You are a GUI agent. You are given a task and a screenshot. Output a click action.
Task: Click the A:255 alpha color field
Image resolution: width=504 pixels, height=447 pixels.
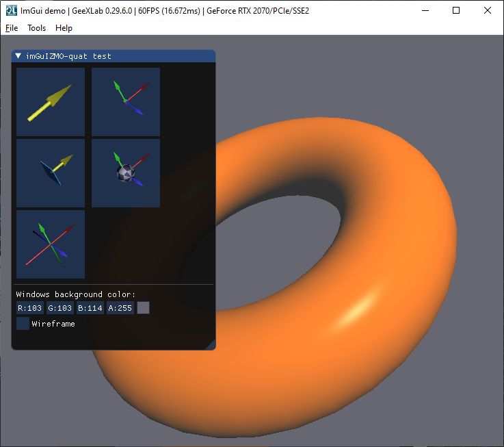120,308
